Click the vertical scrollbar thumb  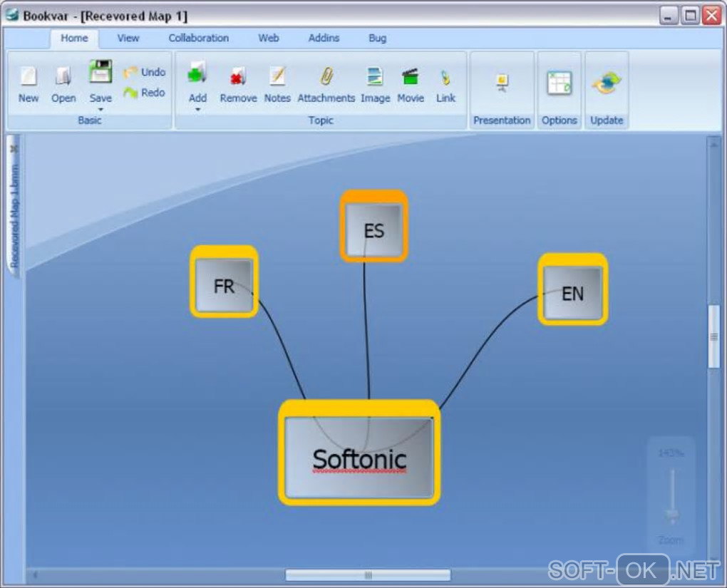click(x=714, y=336)
